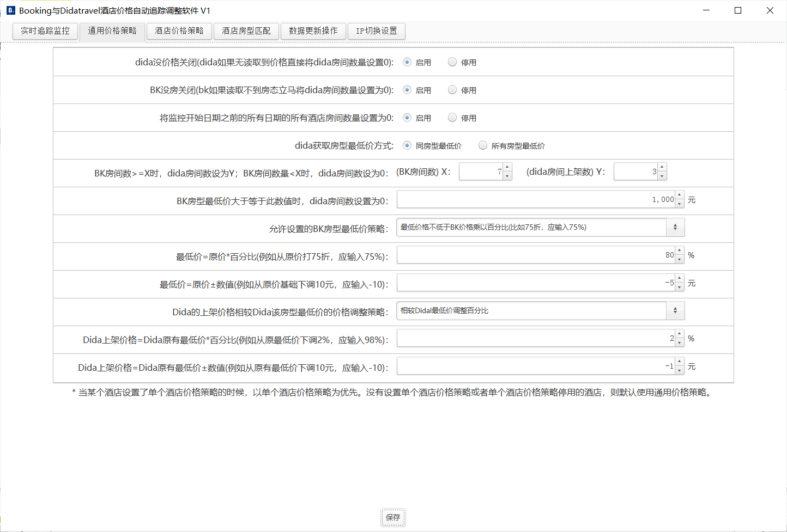Increase the -5 元 value
This screenshot has height=532, width=787.
click(680, 278)
